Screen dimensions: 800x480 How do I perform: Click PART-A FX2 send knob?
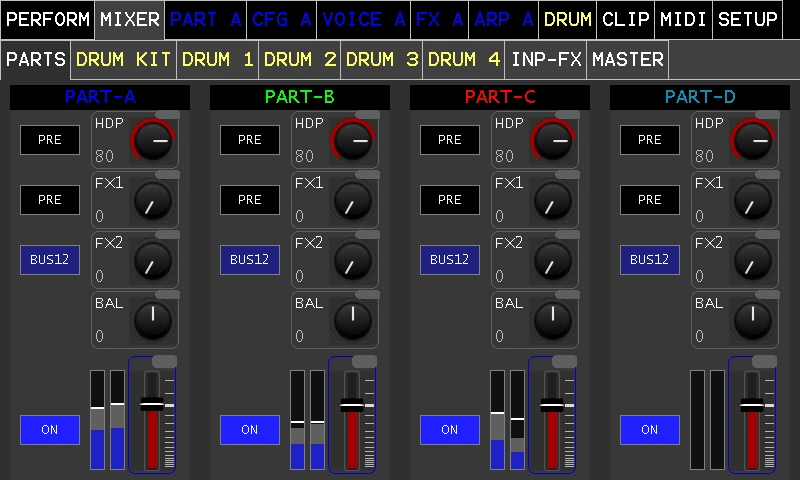[x=153, y=261]
